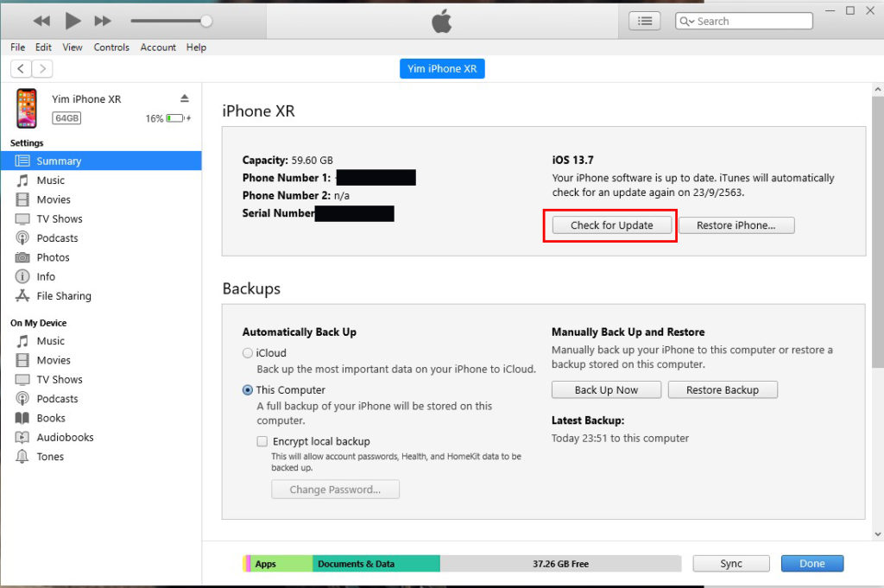The width and height of the screenshot is (884, 588).
Task: Open Tones under On My Device
Action: (x=50, y=457)
